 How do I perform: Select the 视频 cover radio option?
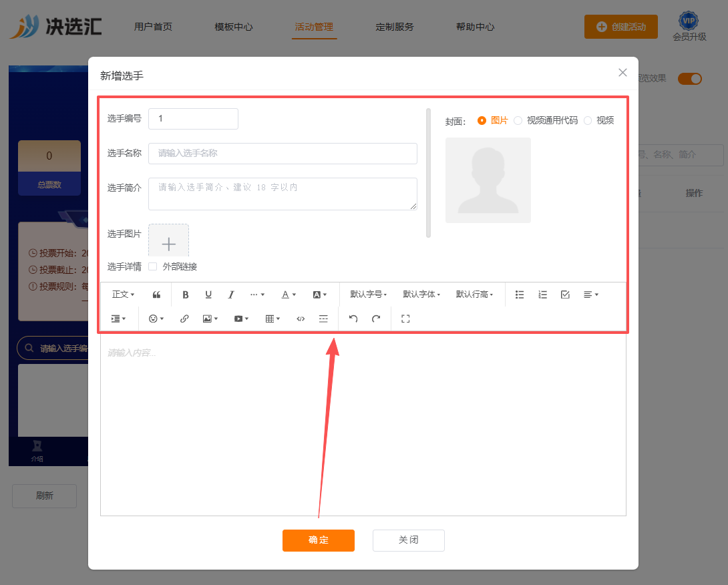pos(588,121)
